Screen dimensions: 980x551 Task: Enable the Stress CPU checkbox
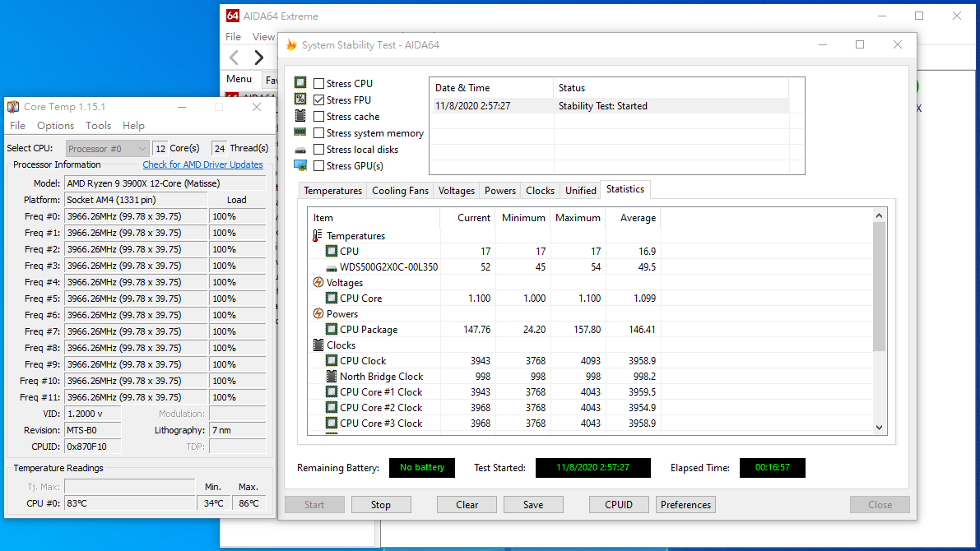tap(318, 83)
